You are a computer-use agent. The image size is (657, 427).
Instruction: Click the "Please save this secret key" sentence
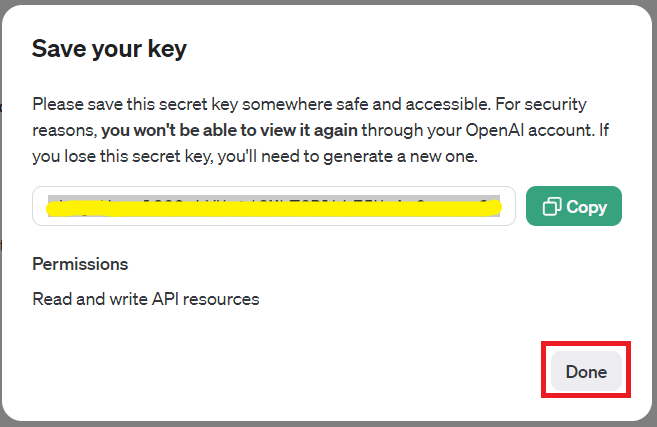pyautogui.click(x=150, y=104)
